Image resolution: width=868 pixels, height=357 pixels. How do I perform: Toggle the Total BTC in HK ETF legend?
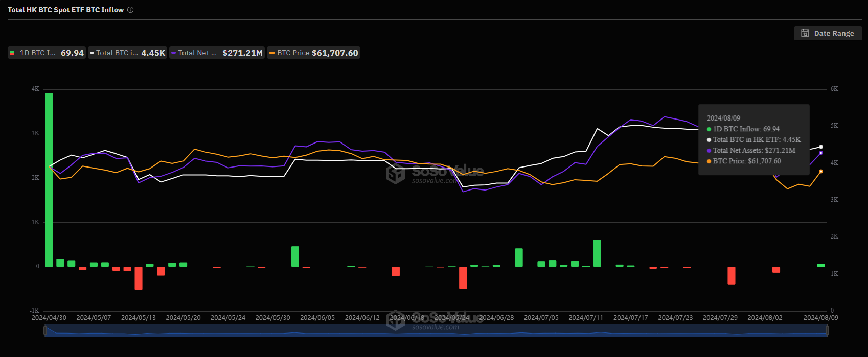click(x=128, y=53)
